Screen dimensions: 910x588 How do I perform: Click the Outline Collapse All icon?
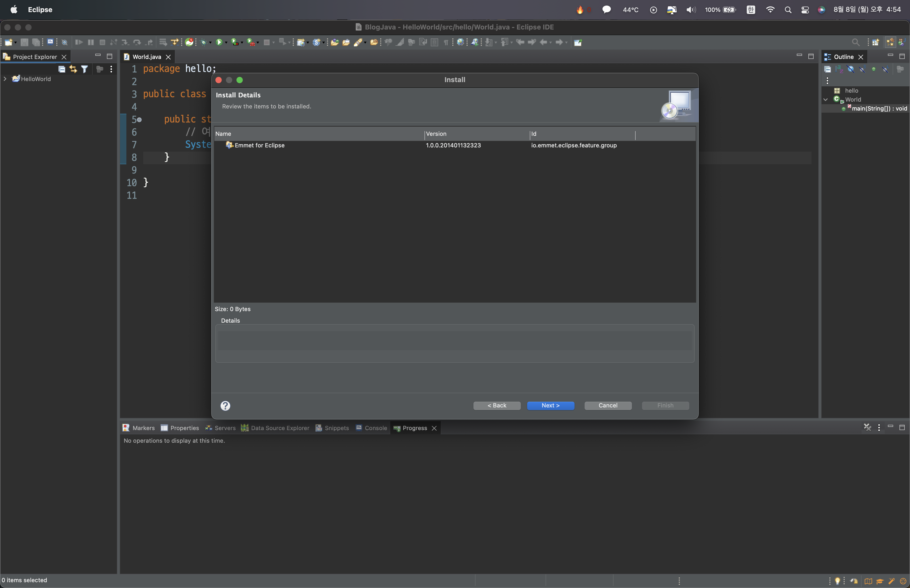click(828, 69)
